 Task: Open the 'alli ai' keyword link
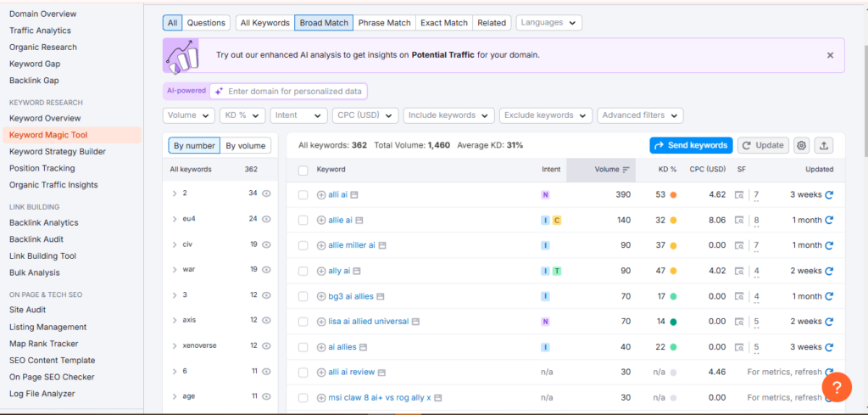pyautogui.click(x=337, y=195)
